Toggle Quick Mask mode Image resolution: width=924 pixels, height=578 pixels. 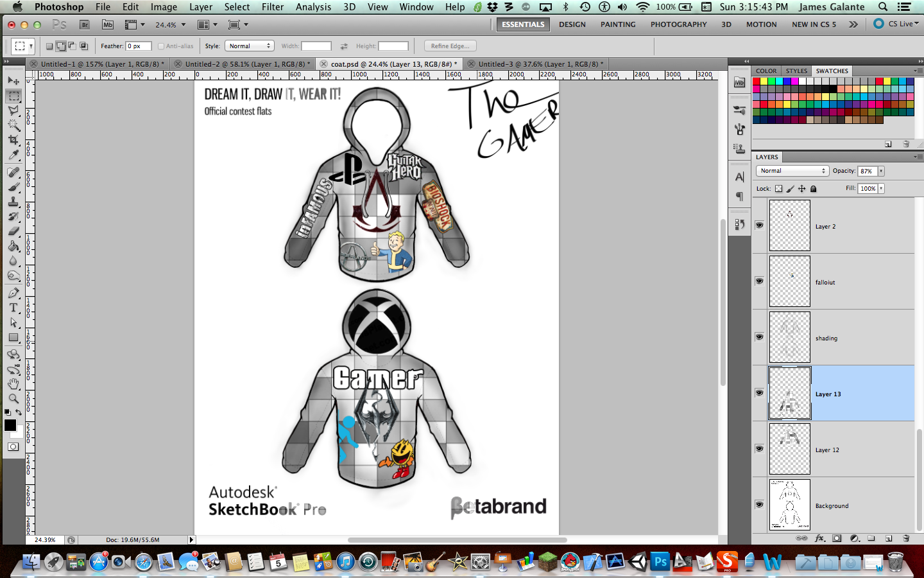pos(13,447)
